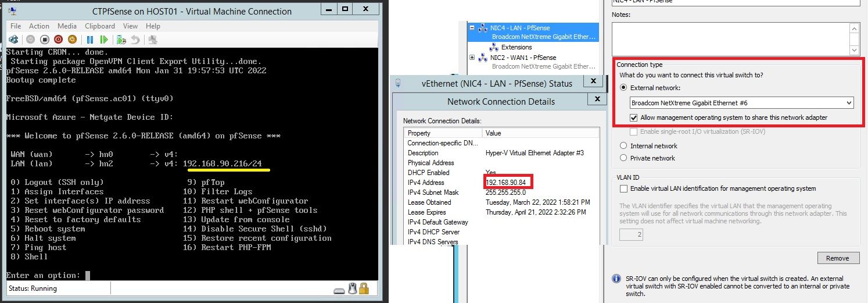Click the Property column header
Image resolution: width=868 pixels, height=303 pixels.
[444, 133]
